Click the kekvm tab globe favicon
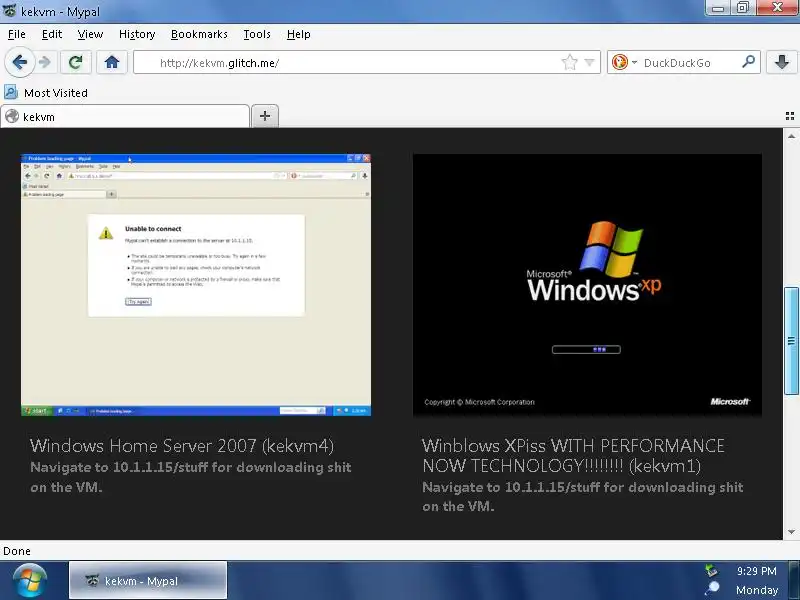Screen dimensions: 800x600 click(12, 116)
